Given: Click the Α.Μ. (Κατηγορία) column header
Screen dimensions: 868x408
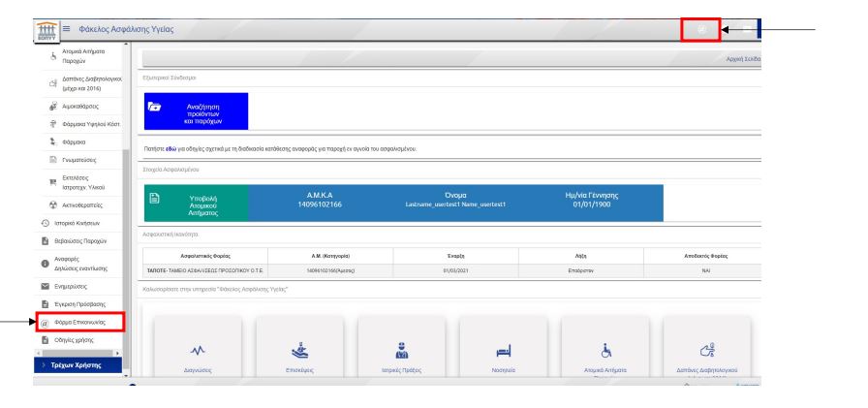Looking at the screenshot, I should click(330, 256).
